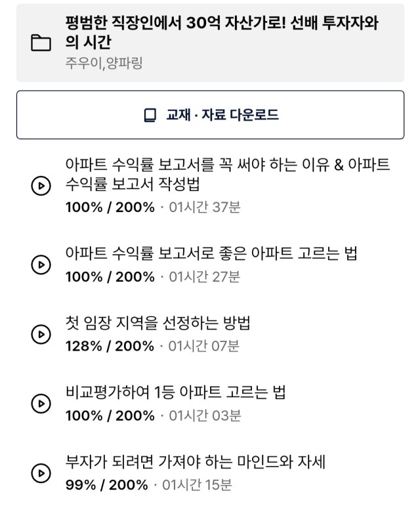
Task: Click the folder icon beside the course title
Action: [x=41, y=43]
